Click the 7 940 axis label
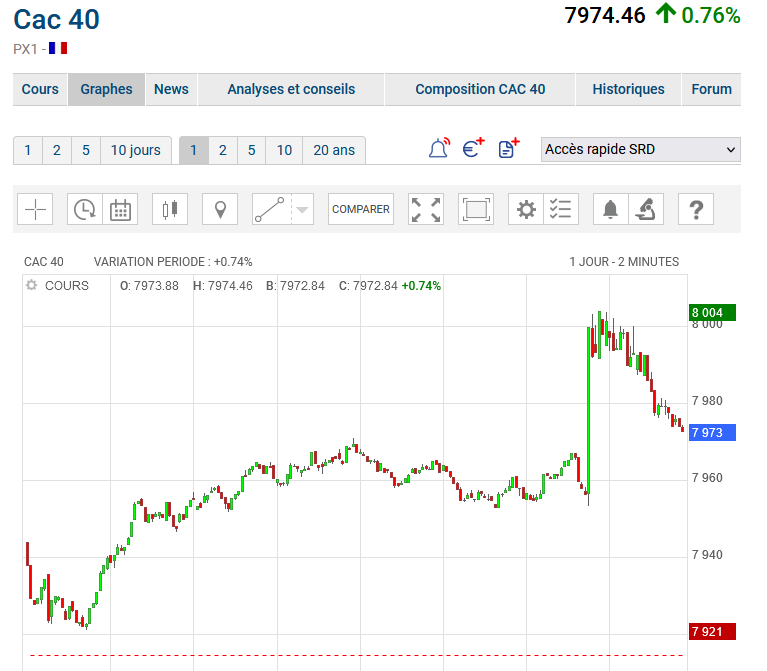Viewport: 767px width, 671px height. tap(707, 555)
